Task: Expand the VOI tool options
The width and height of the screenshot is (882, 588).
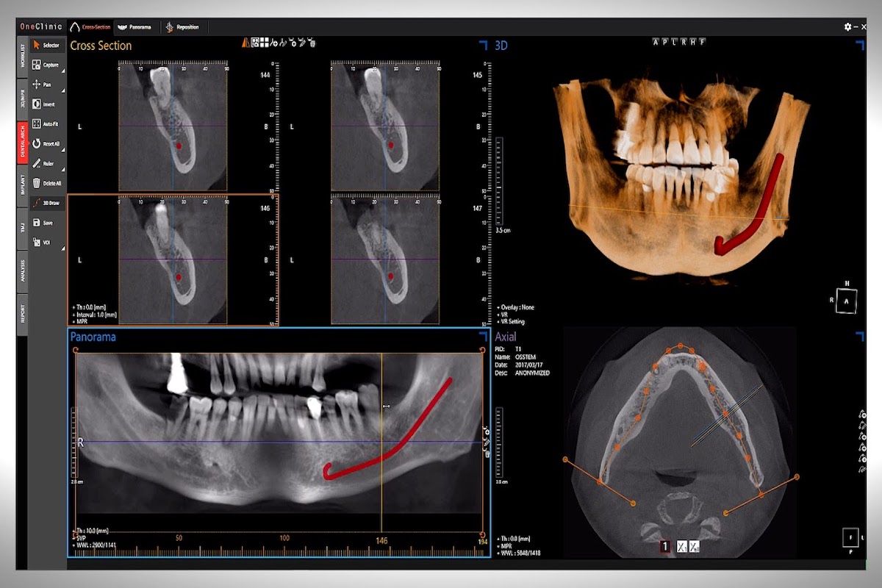Action: [x=62, y=248]
